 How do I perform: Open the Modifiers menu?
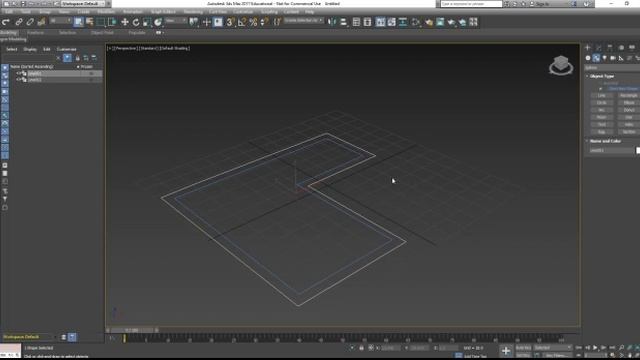[x=106, y=12]
